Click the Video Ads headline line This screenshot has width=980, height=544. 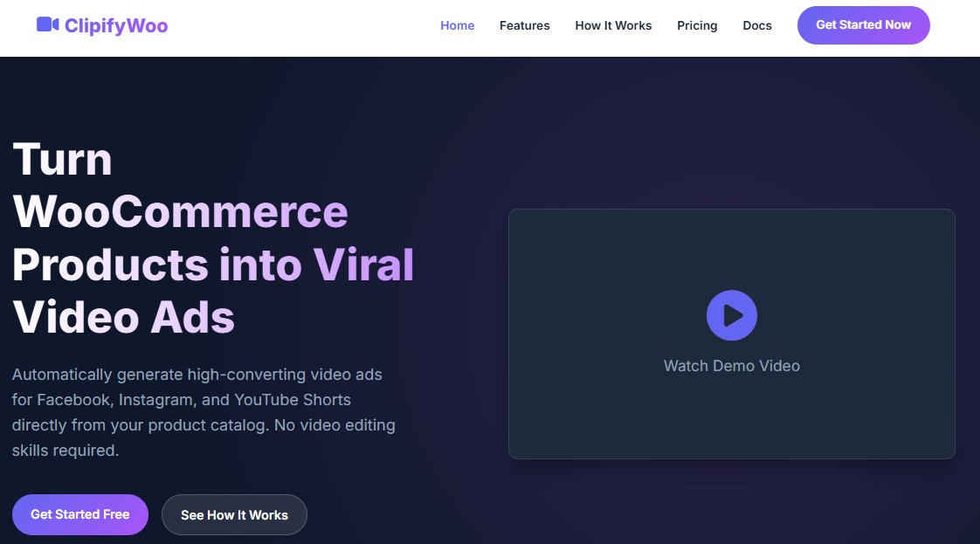(x=123, y=317)
